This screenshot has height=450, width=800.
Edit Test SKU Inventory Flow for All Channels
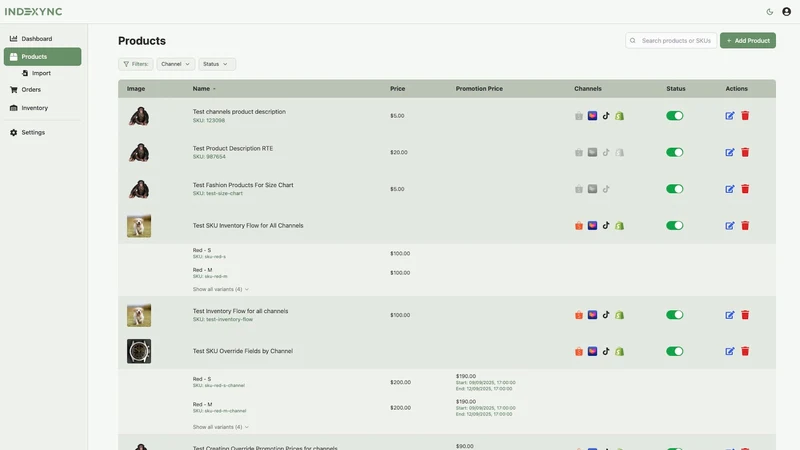tap(730, 226)
